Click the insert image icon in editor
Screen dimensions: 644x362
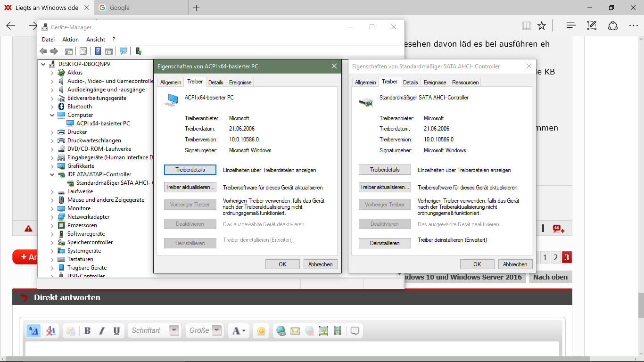[323, 331]
